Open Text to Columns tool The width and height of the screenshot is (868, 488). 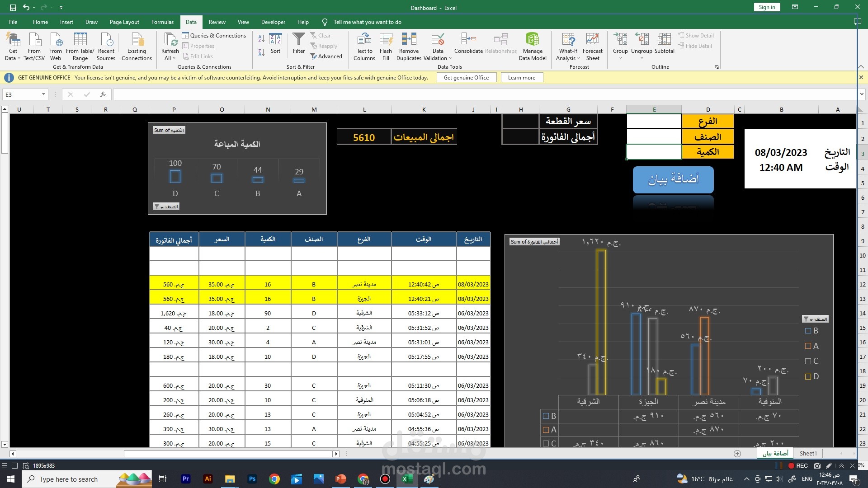364,40
